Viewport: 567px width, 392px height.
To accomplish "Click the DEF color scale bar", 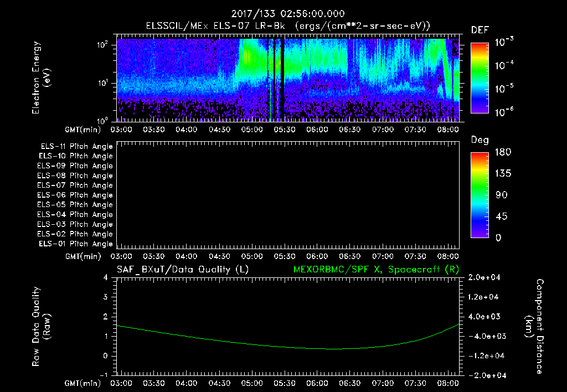I will [480, 78].
